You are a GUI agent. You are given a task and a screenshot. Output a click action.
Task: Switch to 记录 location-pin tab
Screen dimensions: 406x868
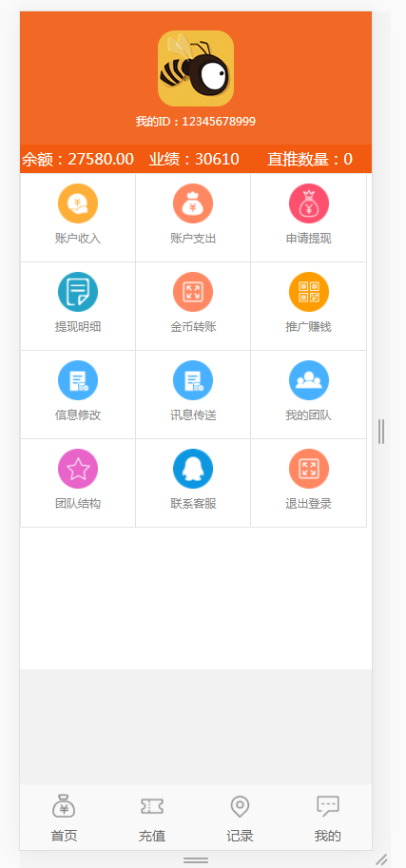(240, 818)
